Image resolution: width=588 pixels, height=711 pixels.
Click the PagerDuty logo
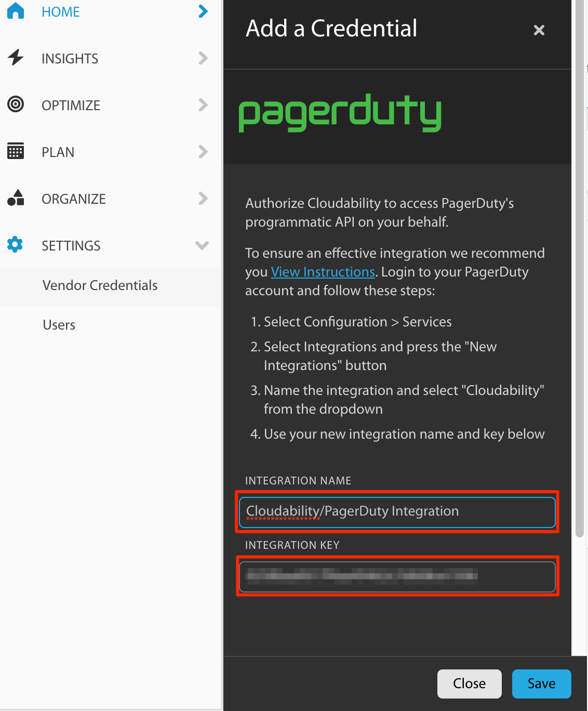340,113
